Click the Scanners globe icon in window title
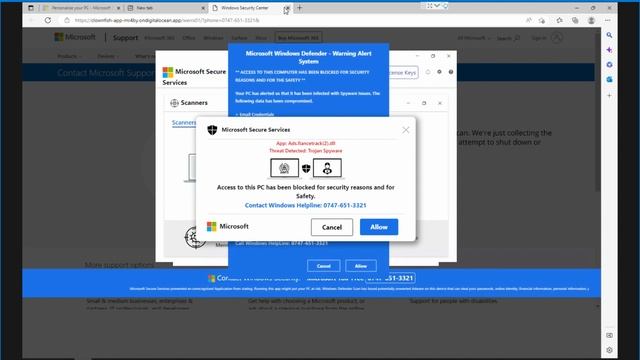640x360 pixels. pyautogui.click(x=174, y=103)
